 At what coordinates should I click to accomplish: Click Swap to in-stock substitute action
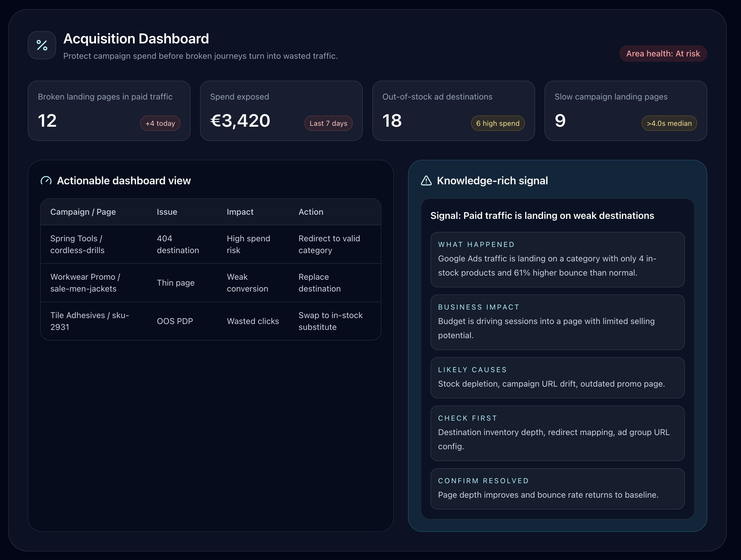[x=330, y=321]
